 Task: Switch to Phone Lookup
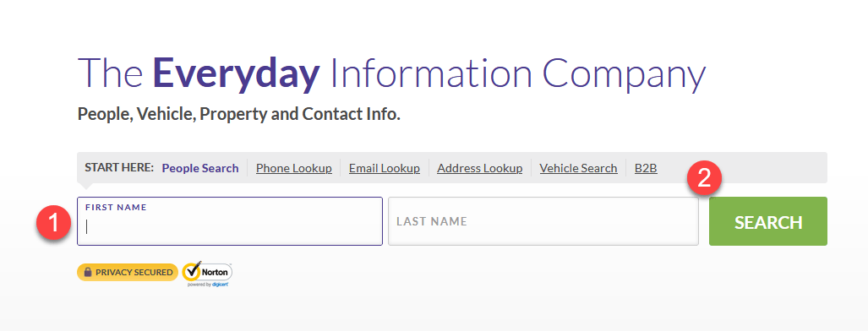tap(294, 168)
